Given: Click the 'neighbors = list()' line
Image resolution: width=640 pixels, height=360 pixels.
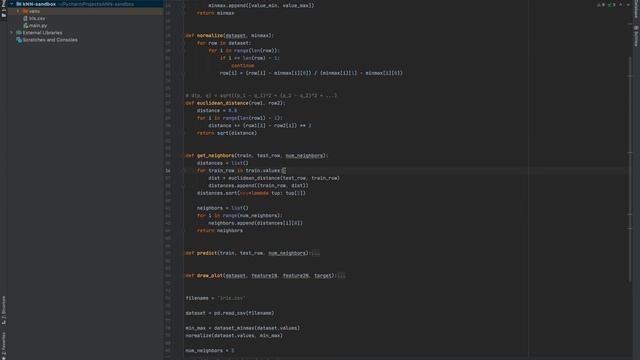Looking at the screenshot, I should (222, 208).
